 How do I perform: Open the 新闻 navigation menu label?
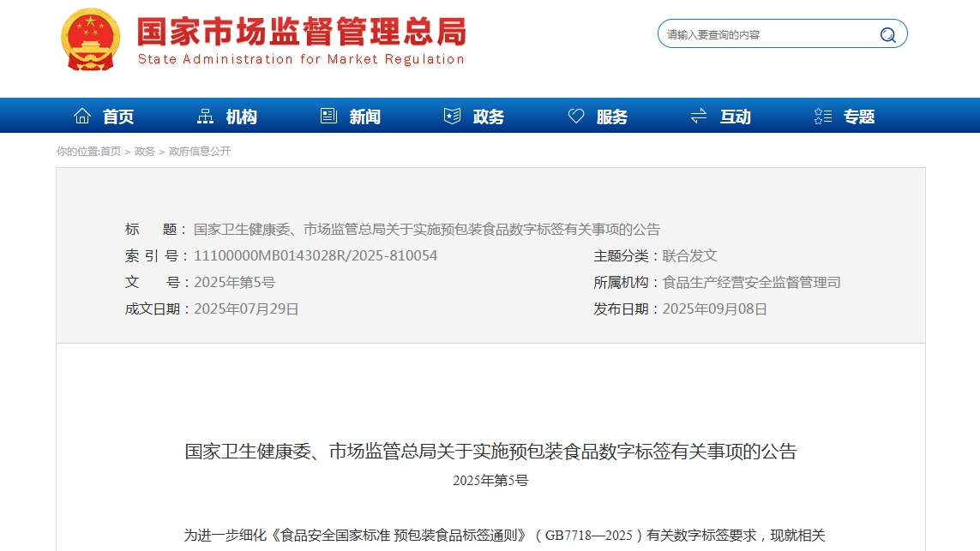[x=364, y=117]
